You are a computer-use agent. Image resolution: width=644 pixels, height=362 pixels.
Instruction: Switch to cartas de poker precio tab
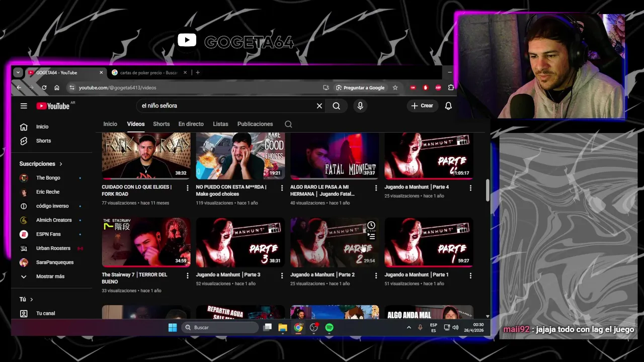pyautogui.click(x=148, y=72)
